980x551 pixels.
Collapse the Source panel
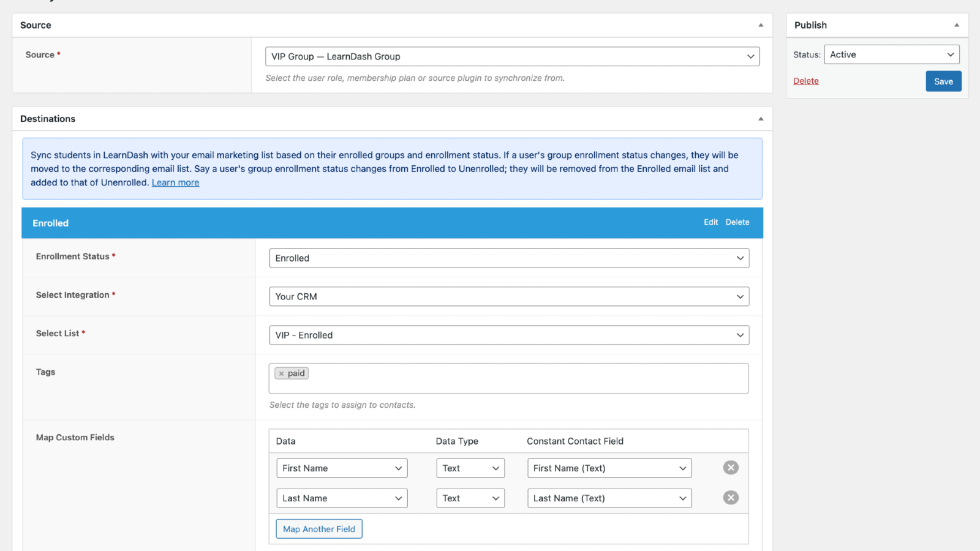pos(761,25)
